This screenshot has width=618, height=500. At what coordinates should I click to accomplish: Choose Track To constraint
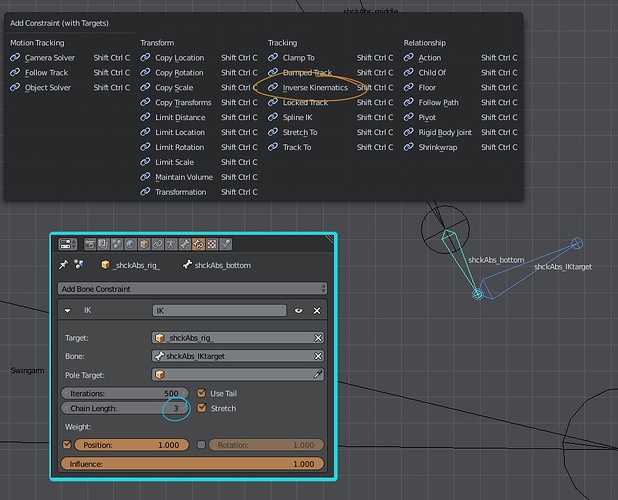pos(330,147)
